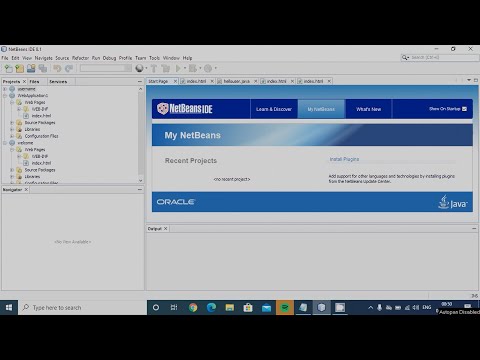480x360 pixels.
Task: Close the Start Page tab
Action: [175, 81]
